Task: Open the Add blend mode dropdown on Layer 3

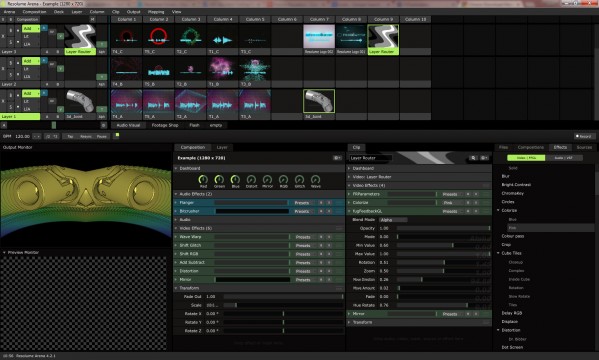Action: (31, 29)
